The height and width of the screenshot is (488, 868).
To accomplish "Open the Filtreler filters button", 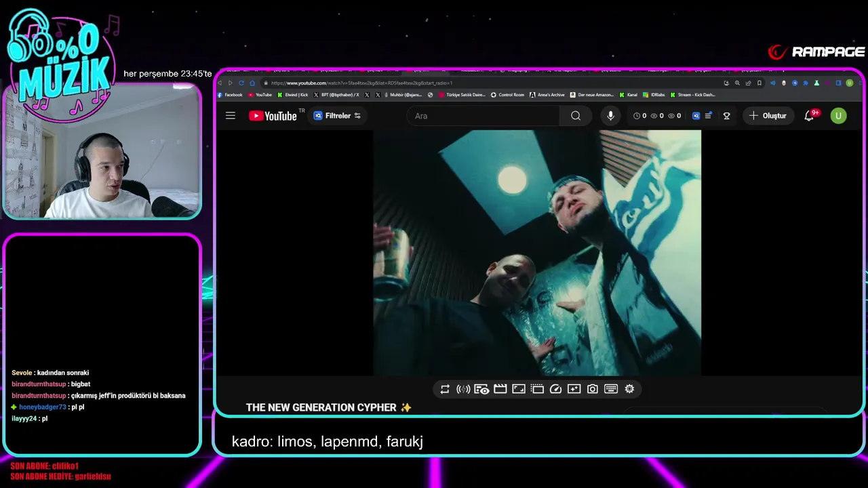I will (337, 116).
